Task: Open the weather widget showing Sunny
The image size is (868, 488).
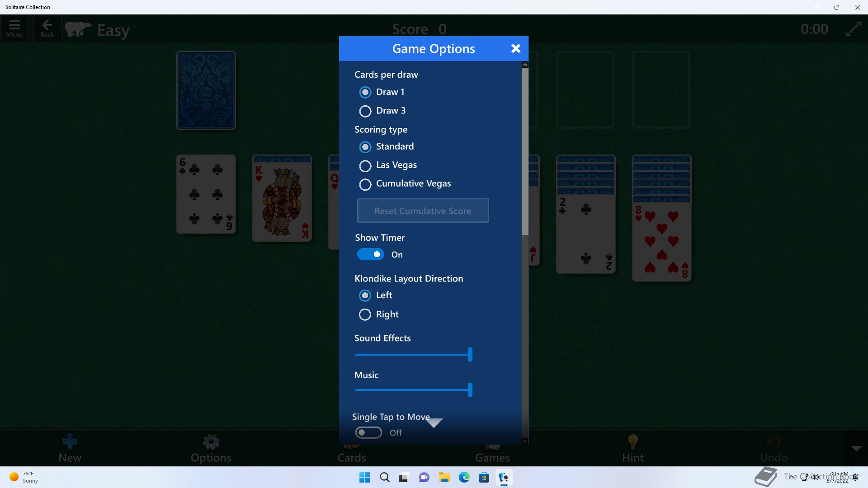Action: tap(24, 477)
